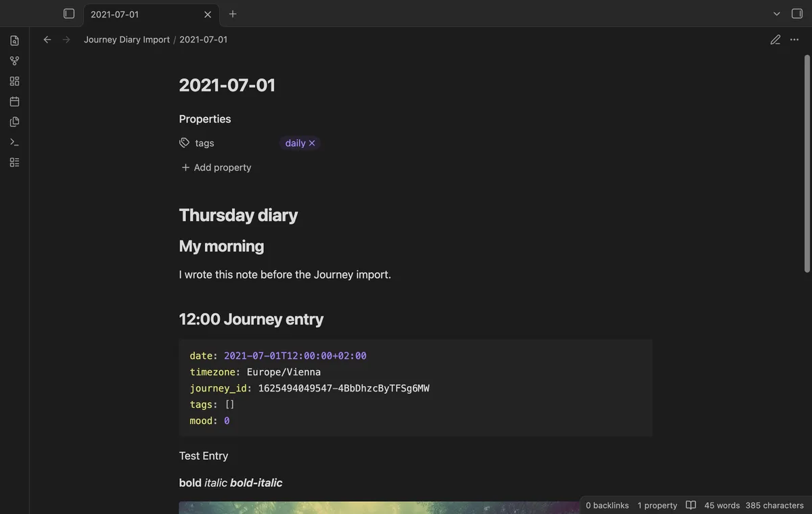Image resolution: width=812 pixels, height=514 pixels.
Task: Click the date line in code block
Action: point(278,356)
